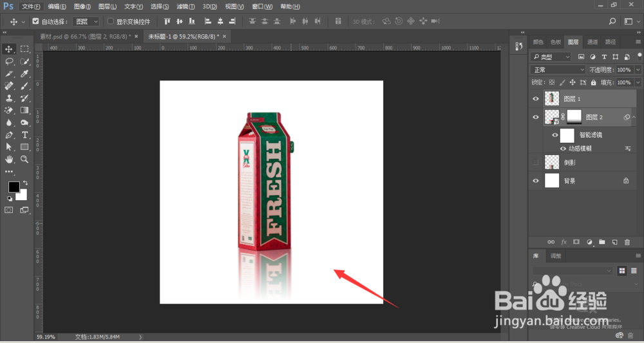Swap foreground and background colors
The width and height of the screenshot is (644, 343).
tap(26, 183)
